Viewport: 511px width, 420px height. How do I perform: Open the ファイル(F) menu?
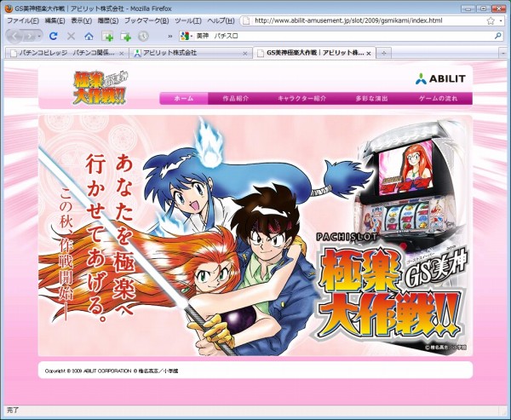(x=23, y=20)
